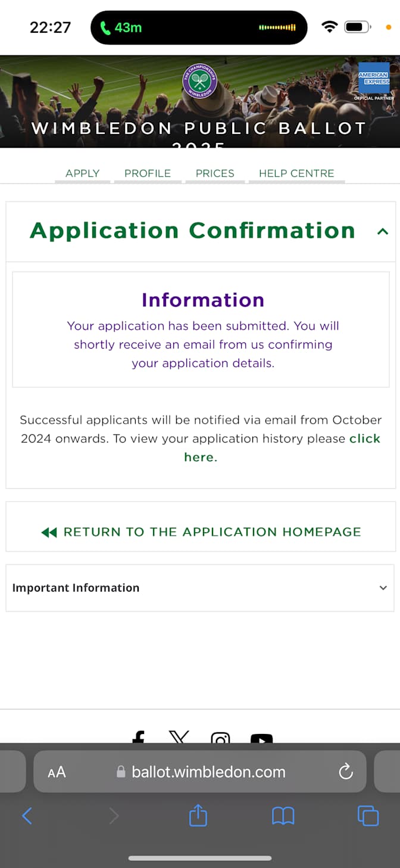Open the PROFILE tab

pos(148,173)
